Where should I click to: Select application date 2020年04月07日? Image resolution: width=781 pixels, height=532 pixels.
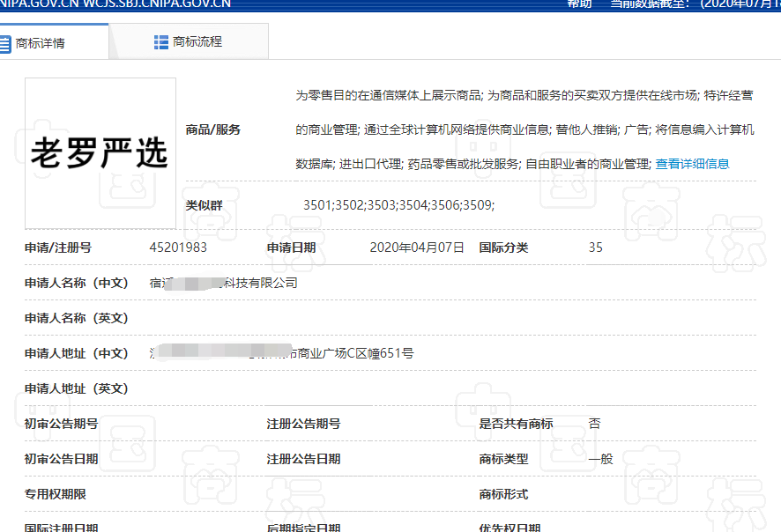click(416, 248)
